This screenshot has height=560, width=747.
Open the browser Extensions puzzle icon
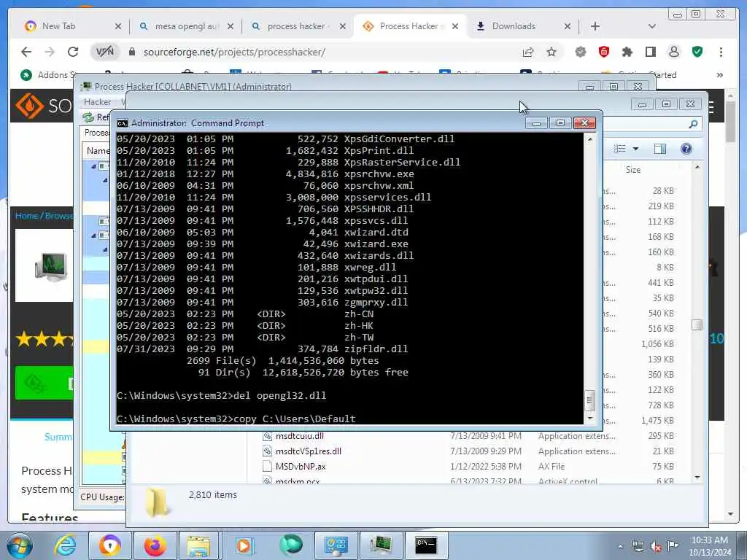click(627, 52)
